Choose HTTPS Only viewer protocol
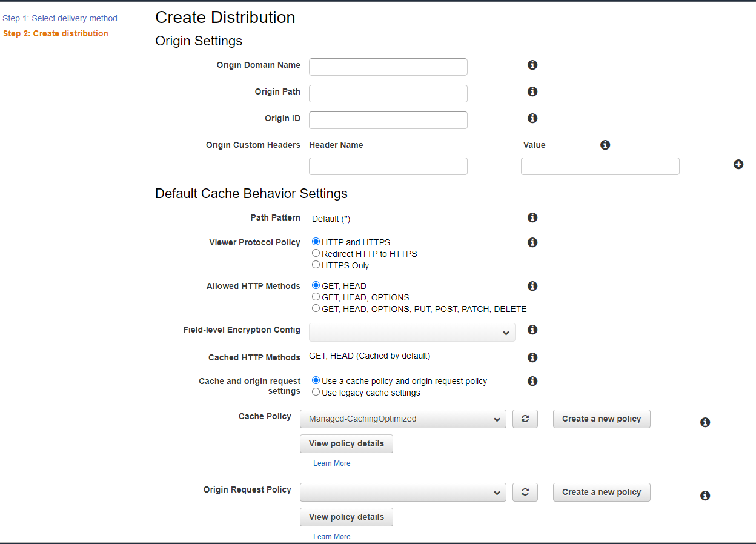The width and height of the screenshot is (756, 544). [316, 265]
